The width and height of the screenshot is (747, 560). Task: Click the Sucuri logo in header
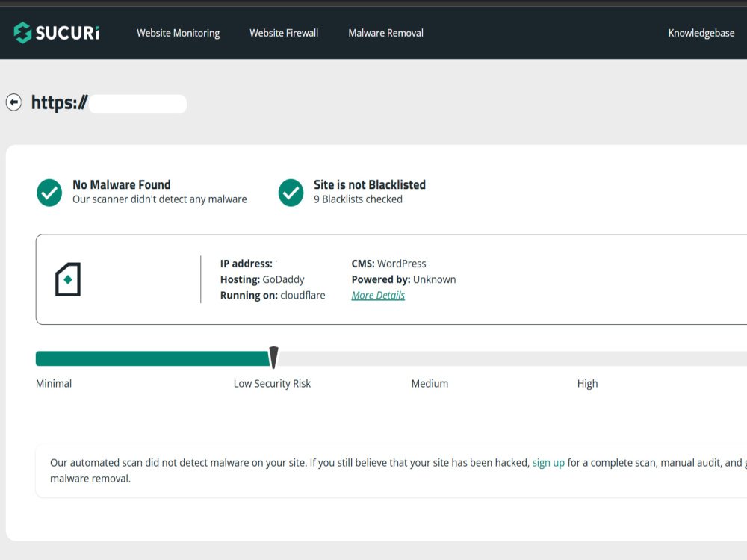(57, 33)
